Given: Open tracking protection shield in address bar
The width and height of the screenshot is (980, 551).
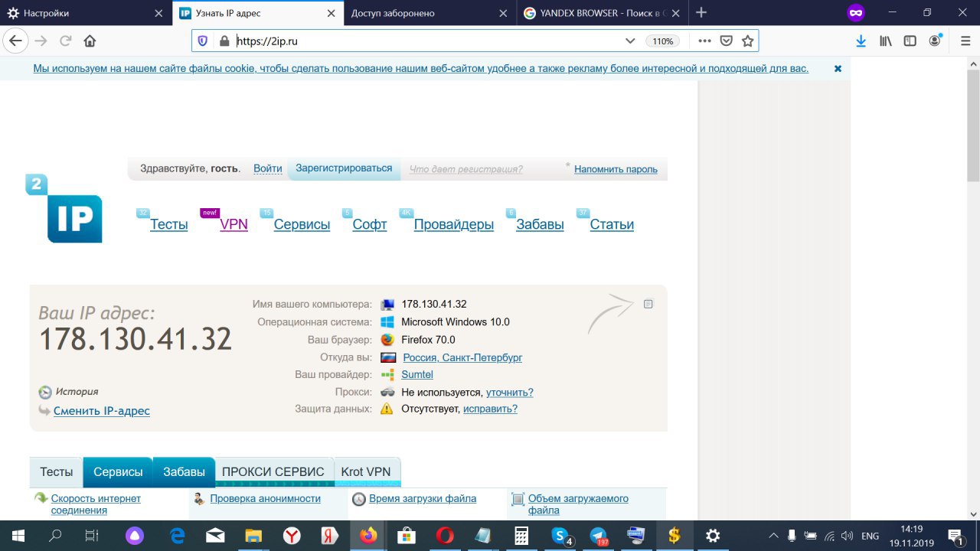Looking at the screenshot, I should 203,41.
